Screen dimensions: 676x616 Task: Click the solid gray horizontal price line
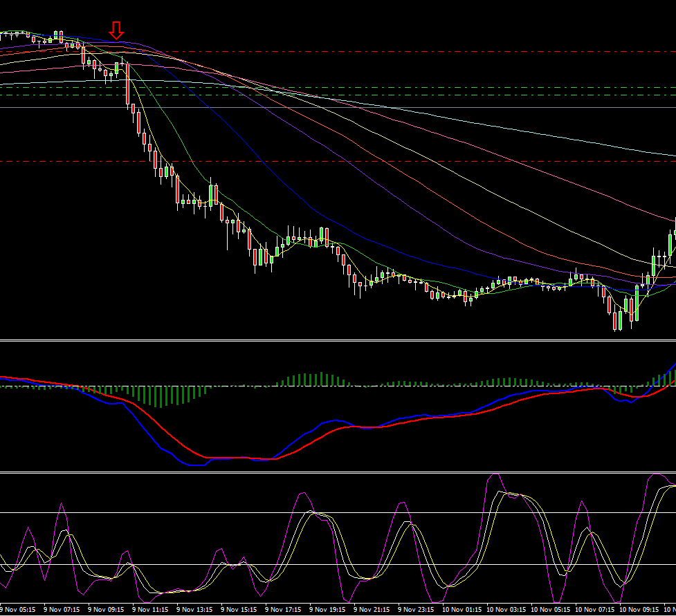tap(415, 107)
